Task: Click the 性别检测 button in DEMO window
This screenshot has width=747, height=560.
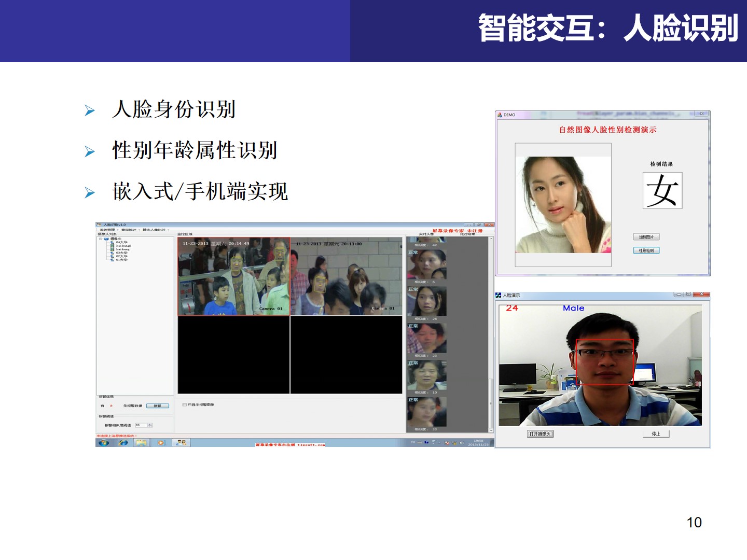Action: 646,250
